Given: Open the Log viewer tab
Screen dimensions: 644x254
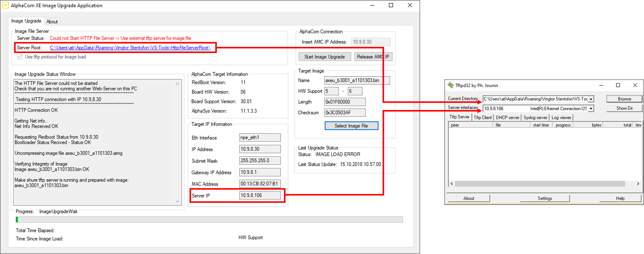Looking at the screenshot, I should 561,117.
